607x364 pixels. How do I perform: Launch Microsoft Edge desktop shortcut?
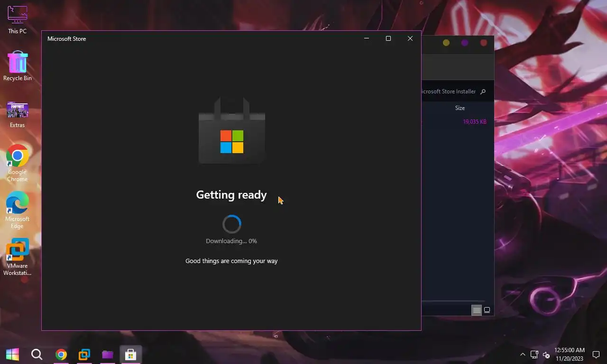click(x=18, y=210)
